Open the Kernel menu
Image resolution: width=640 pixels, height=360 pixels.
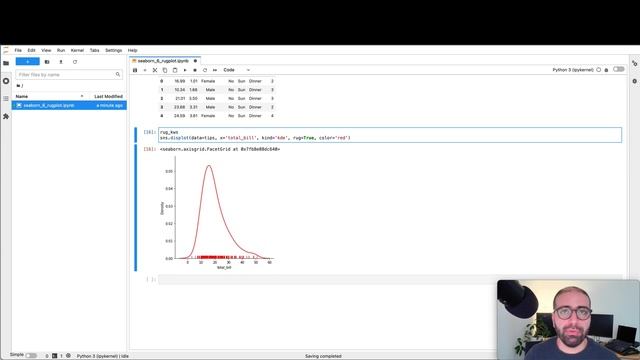[77, 50]
